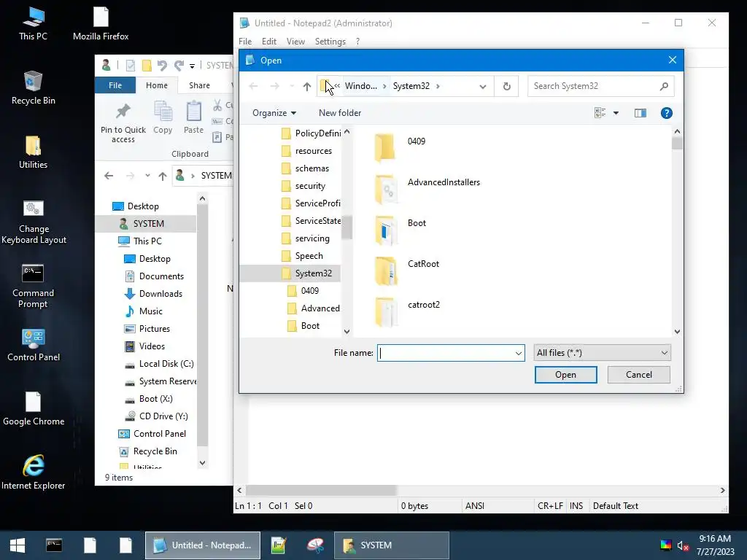
Task: Select resources folder in dialog tree
Action: coord(307,151)
